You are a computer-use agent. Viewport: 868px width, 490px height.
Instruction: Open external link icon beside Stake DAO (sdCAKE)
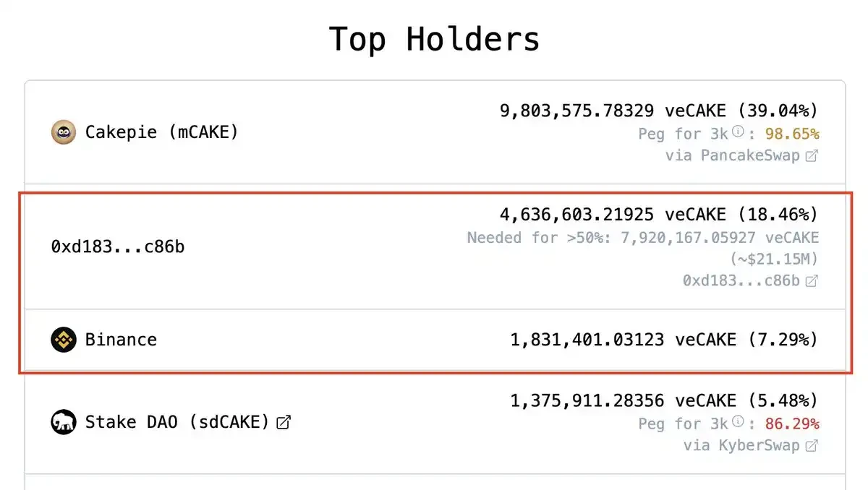click(284, 422)
